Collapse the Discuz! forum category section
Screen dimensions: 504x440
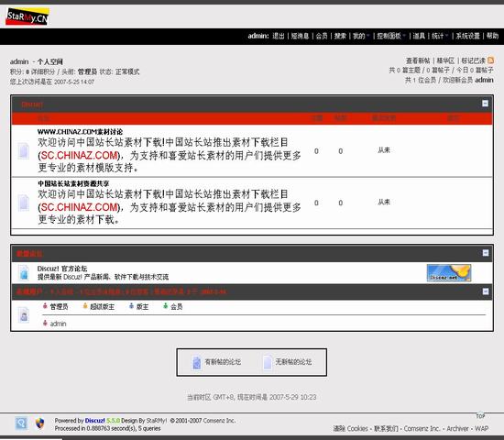(x=485, y=104)
